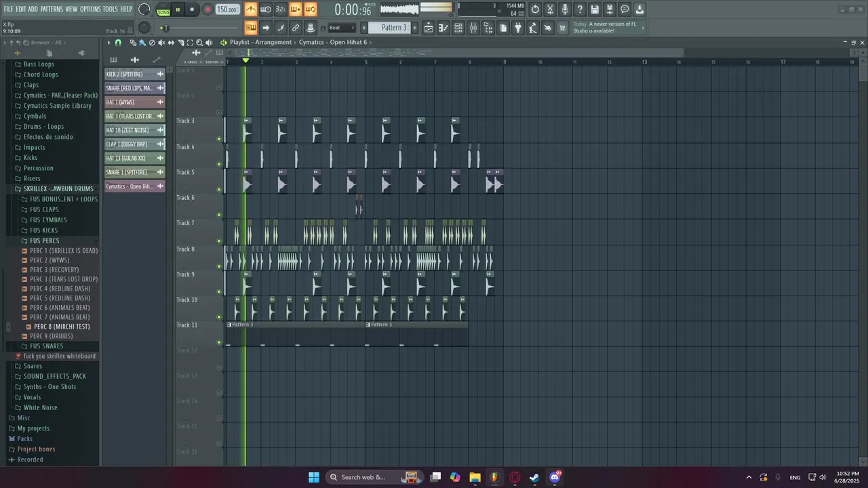
Task: Select the Playback speaker tool in playlist
Action: tap(209, 43)
